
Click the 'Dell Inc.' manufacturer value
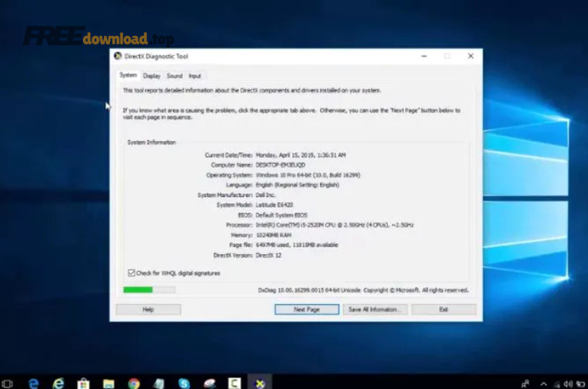[x=265, y=195]
